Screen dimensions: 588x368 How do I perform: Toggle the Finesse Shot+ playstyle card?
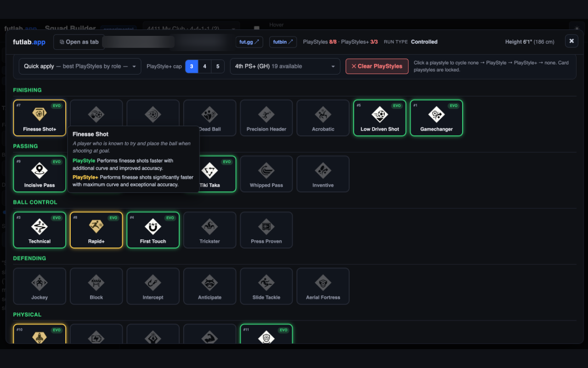tap(40, 118)
